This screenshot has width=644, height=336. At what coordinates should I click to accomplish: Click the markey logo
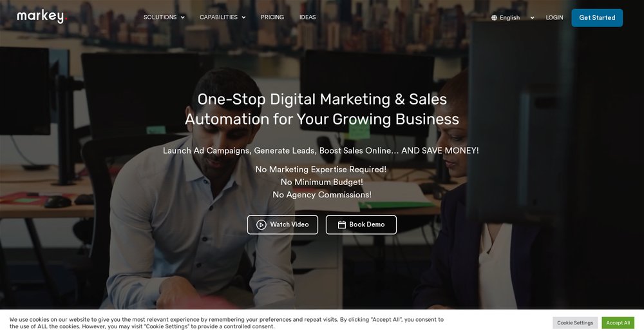click(x=42, y=17)
